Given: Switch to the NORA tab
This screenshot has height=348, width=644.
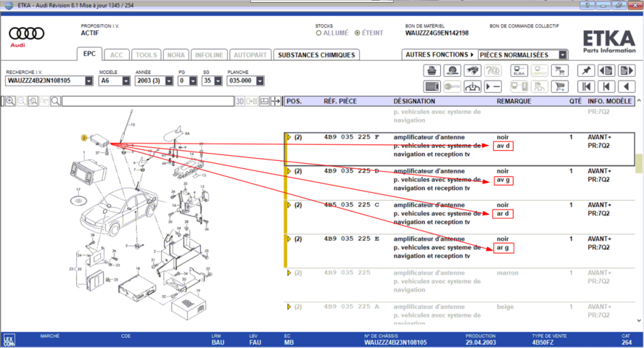Looking at the screenshot, I should click(176, 55).
